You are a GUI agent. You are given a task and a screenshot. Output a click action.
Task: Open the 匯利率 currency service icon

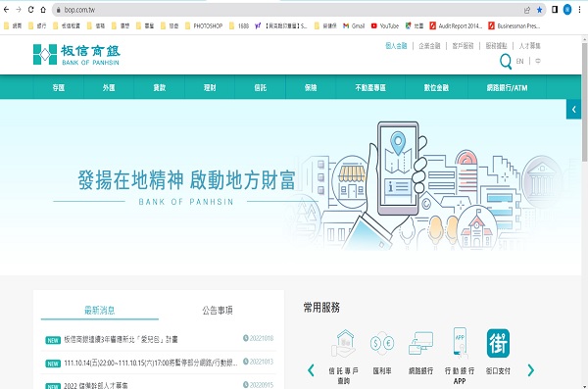click(382, 353)
